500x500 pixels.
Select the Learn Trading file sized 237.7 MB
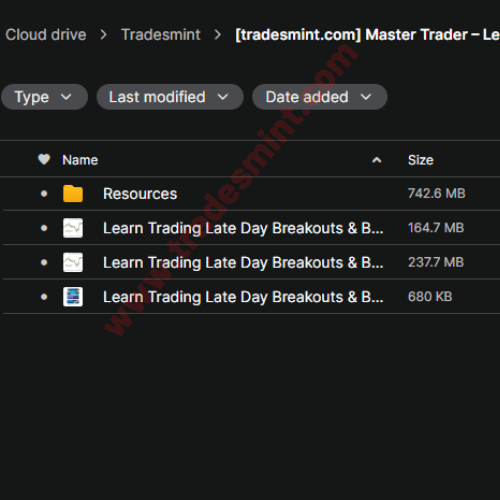pos(243,263)
